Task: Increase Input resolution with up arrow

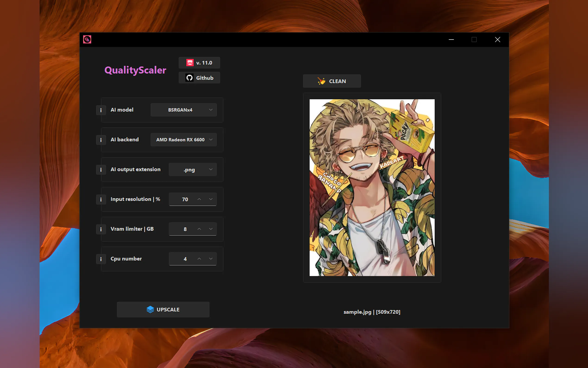Action: click(199, 199)
